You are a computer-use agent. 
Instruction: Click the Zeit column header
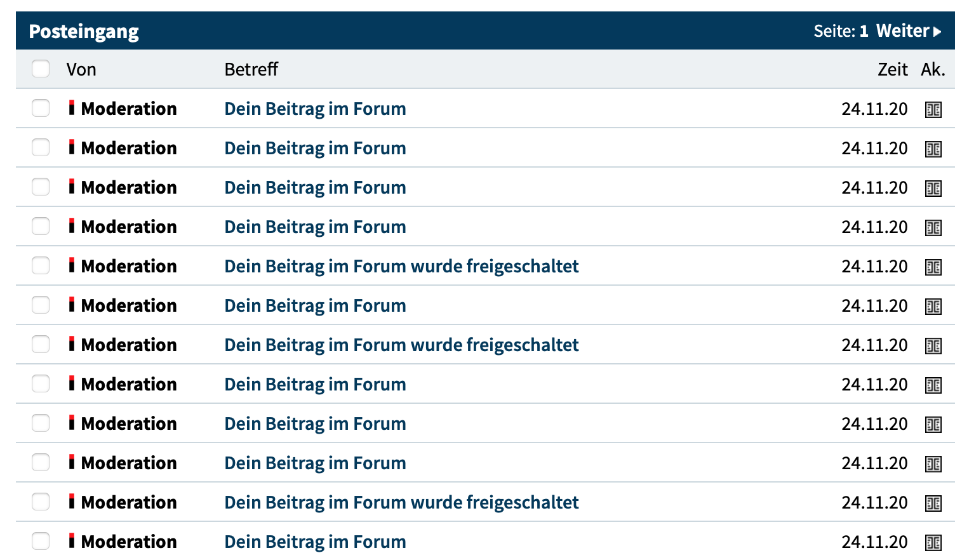[x=893, y=69]
